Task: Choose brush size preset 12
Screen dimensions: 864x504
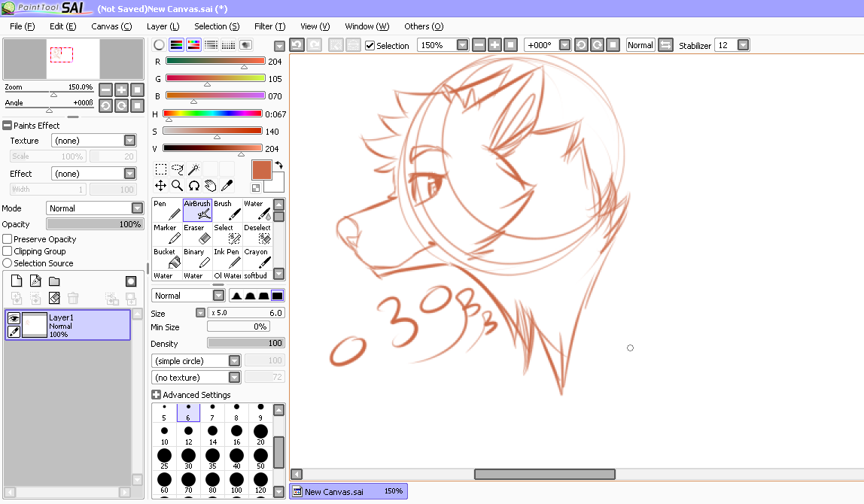Action: pyautogui.click(x=188, y=435)
